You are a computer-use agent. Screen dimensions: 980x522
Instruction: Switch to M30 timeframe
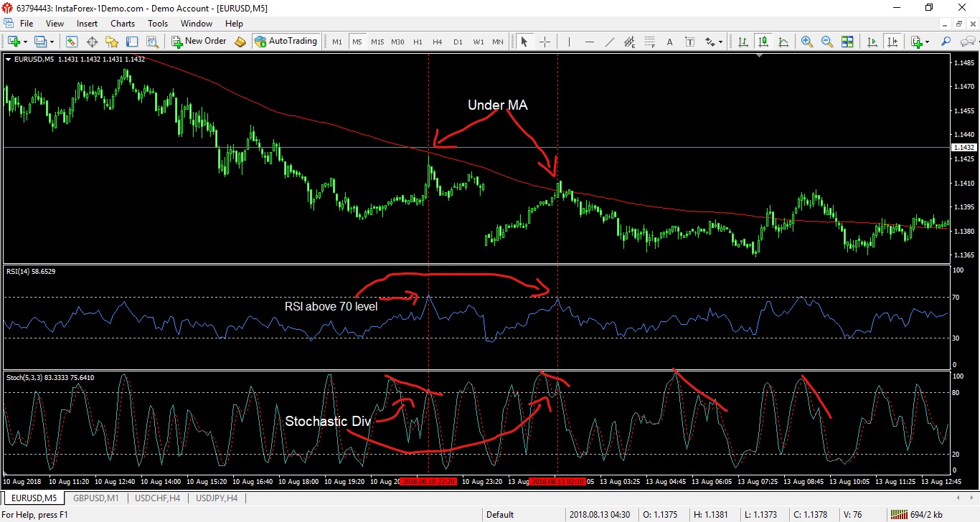[x=397, y=42]
